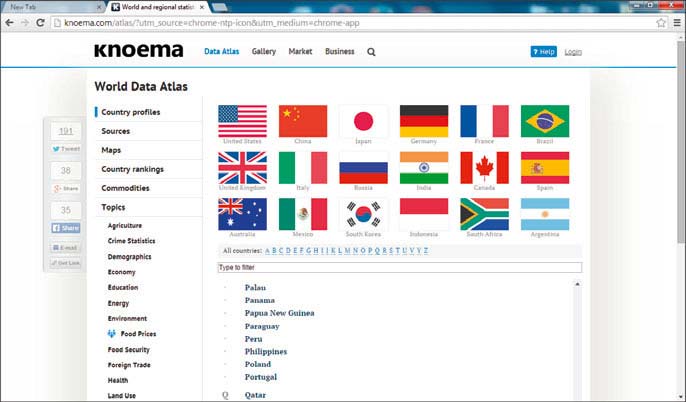
Task: Open the Australia flag profile
Action: (x=242, y=214)
